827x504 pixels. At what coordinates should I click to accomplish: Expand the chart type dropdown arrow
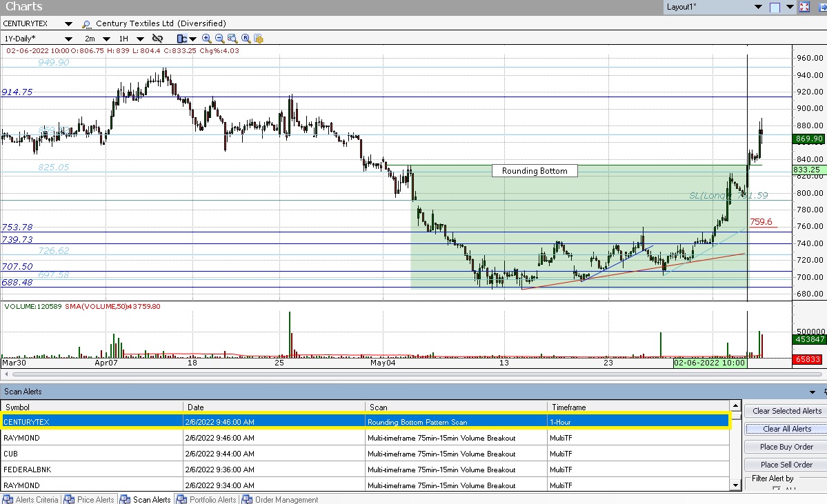pyautogui.click(x=192, y=39)
